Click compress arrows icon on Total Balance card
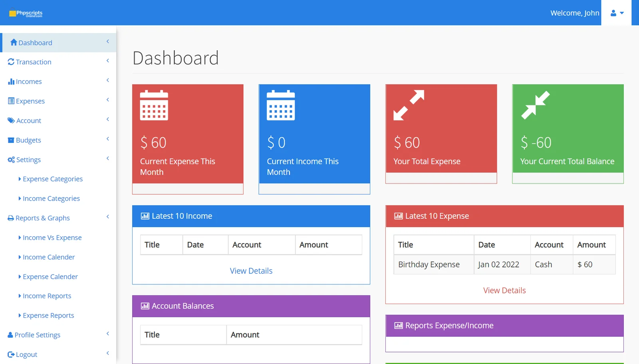Screen dimensions: 639x364 (x=536, y=105)
